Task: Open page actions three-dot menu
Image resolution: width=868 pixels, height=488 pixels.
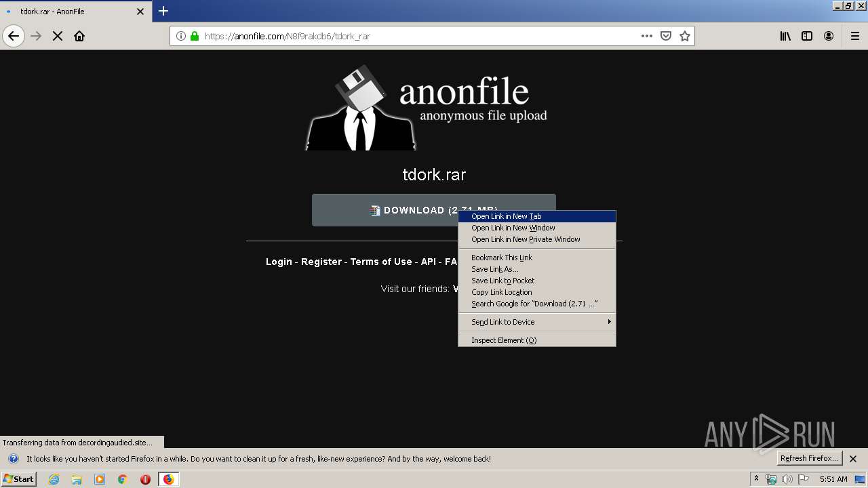Action: [647, 36]
